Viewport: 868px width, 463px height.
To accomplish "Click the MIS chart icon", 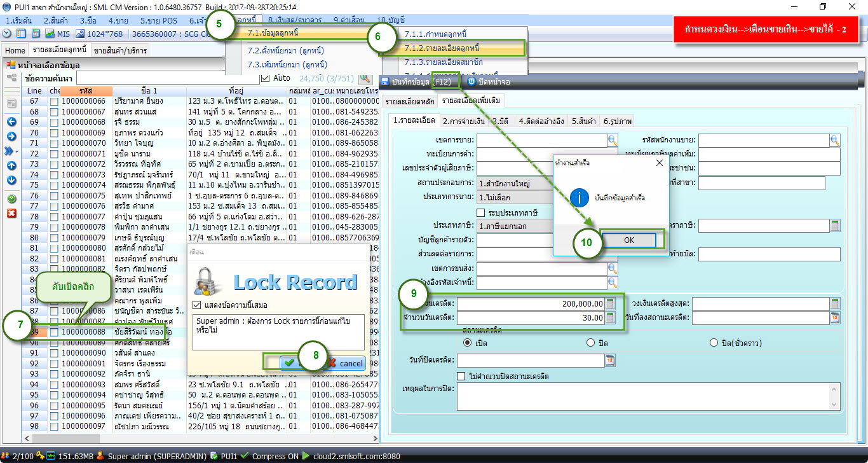I will click(50, 33).
